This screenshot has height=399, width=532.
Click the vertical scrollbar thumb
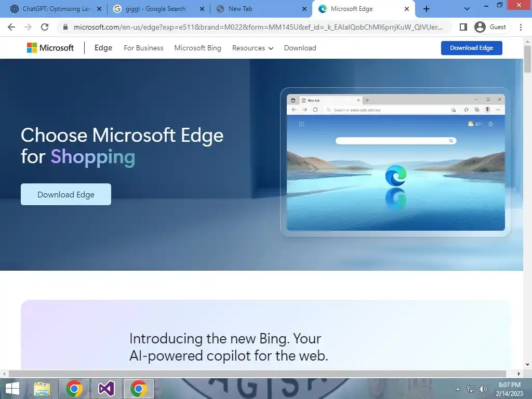(x=527, y=59)
